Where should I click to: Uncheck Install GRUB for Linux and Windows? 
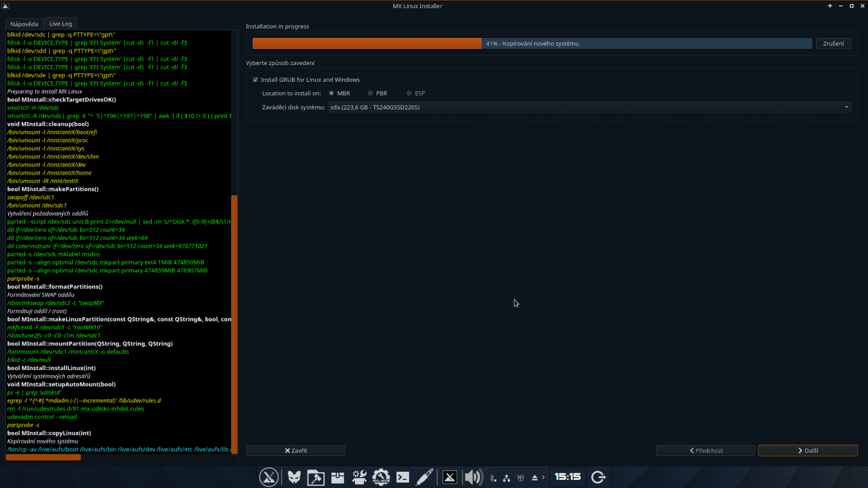click(255, 80)
